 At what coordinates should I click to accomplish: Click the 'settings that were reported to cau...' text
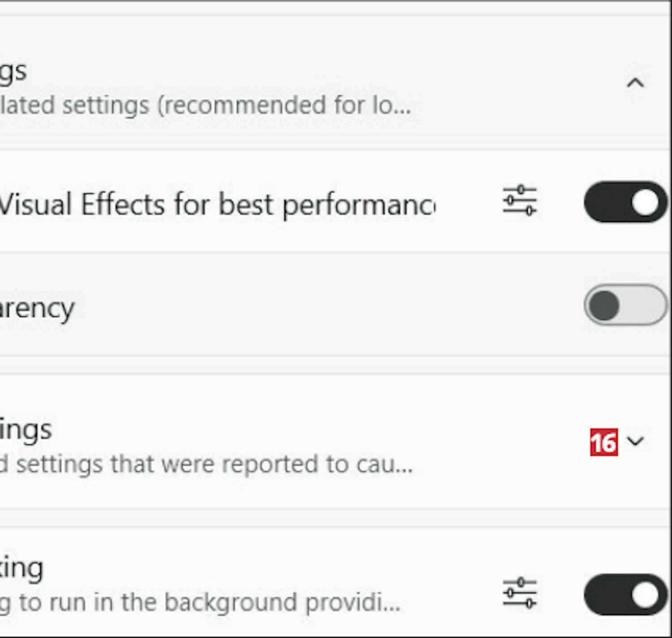tap(206, 464)
